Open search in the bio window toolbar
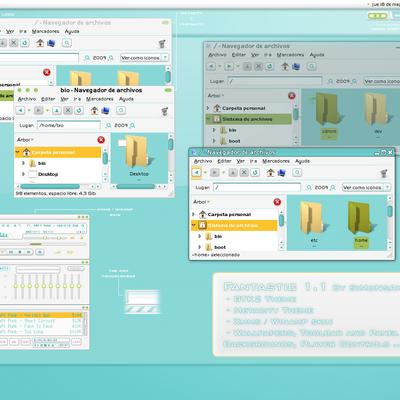400x400 pixels. tap(121, 110)
